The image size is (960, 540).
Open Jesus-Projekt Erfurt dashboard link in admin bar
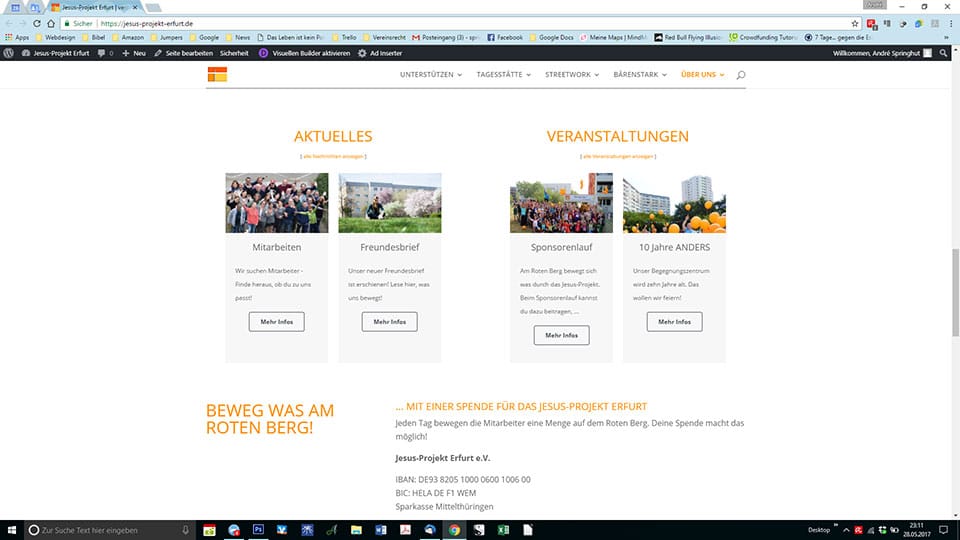pyautogui.click(x=56, y=53)
